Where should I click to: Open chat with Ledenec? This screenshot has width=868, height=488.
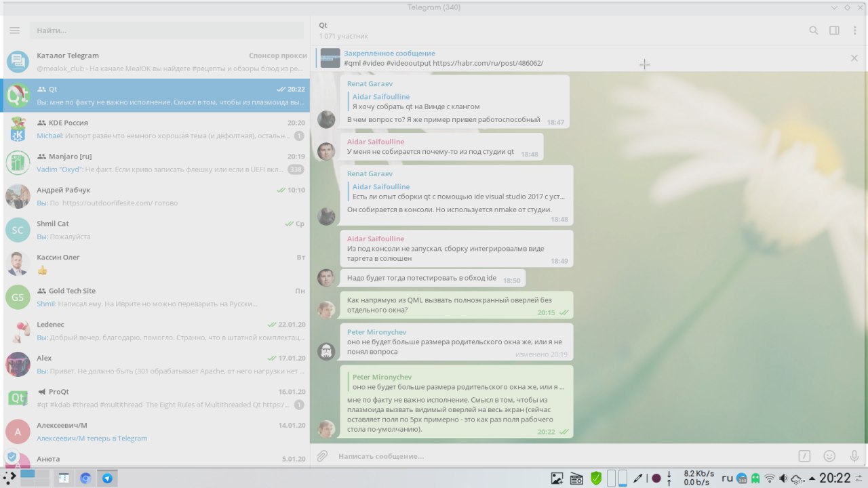[156, 331]
